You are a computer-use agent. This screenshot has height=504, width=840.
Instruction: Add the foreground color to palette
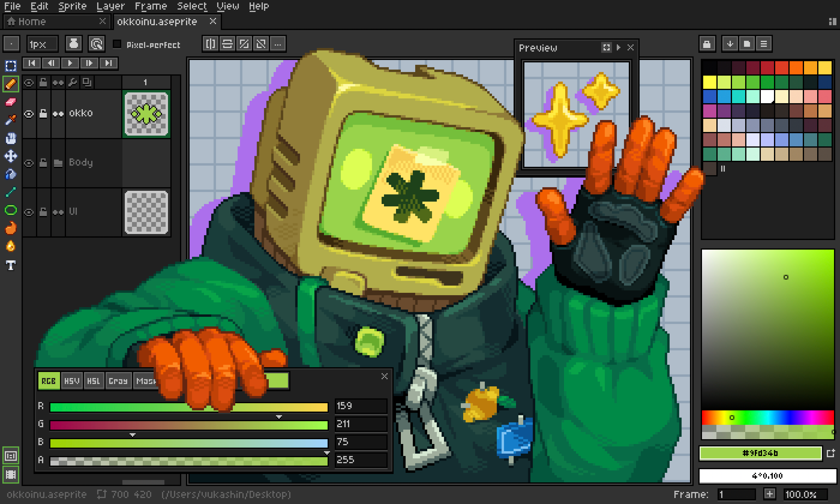pyautogui.click(x=830, y=453)
